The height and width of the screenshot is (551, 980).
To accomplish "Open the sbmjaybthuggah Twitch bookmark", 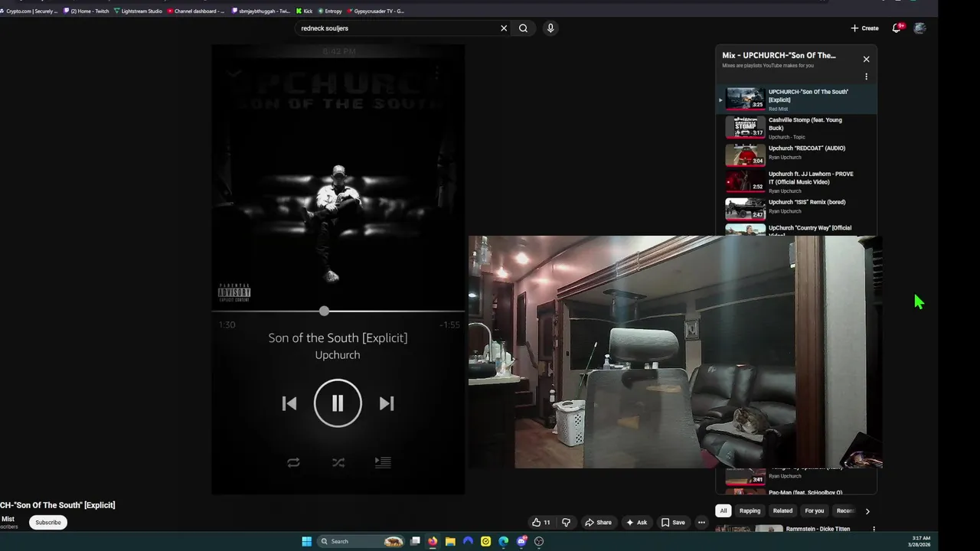I will point(262,11).
